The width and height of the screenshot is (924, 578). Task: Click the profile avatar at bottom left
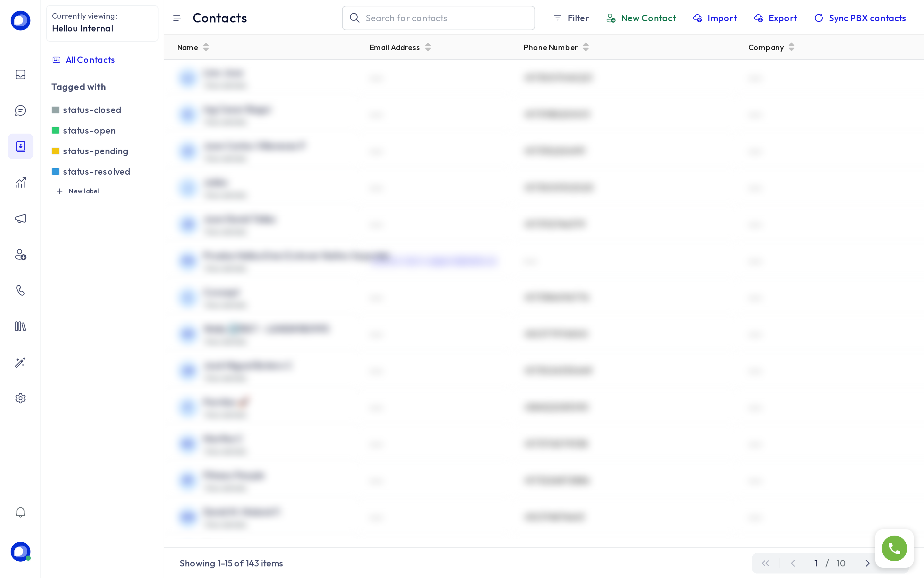pos(20,552)
